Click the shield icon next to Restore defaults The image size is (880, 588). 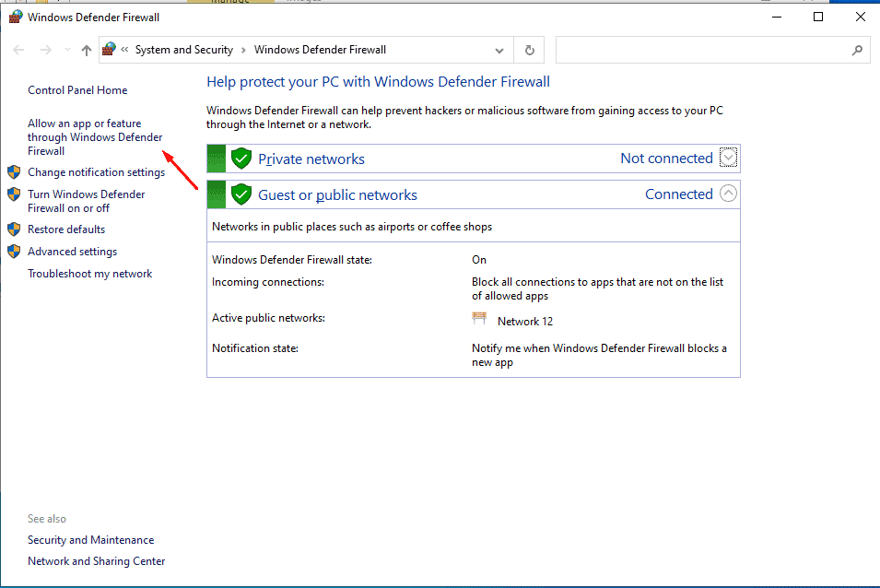[x=14, y=229]
